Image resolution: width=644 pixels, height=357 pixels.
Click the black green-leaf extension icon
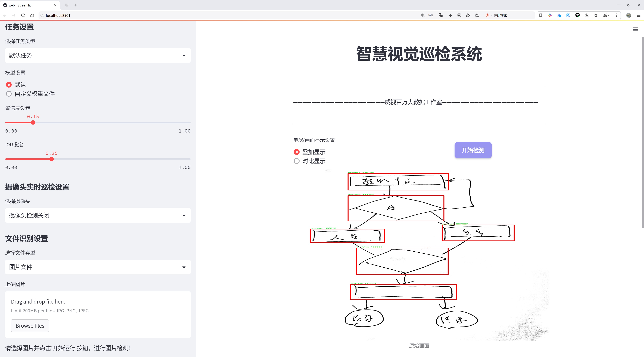pos(578,15)
